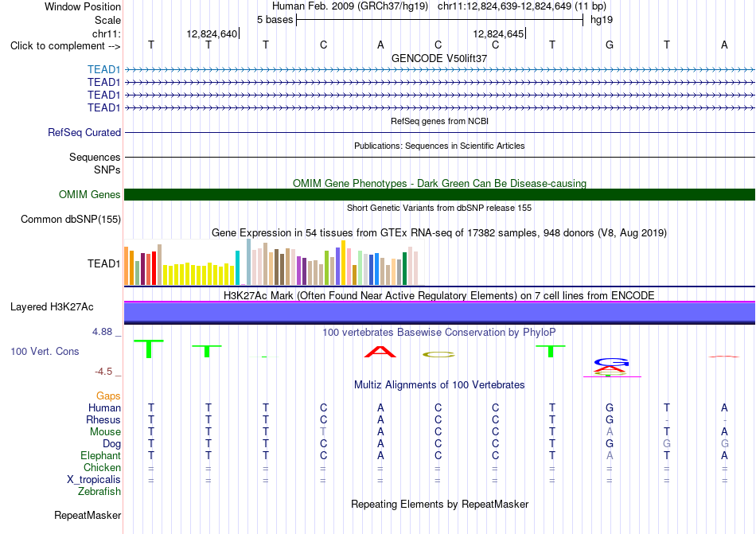This screenshot has height=534, width=756.
Task: Click the 4.88 PhyloP upper scale value
Action: pyautogui.click(x=102, y=332)
